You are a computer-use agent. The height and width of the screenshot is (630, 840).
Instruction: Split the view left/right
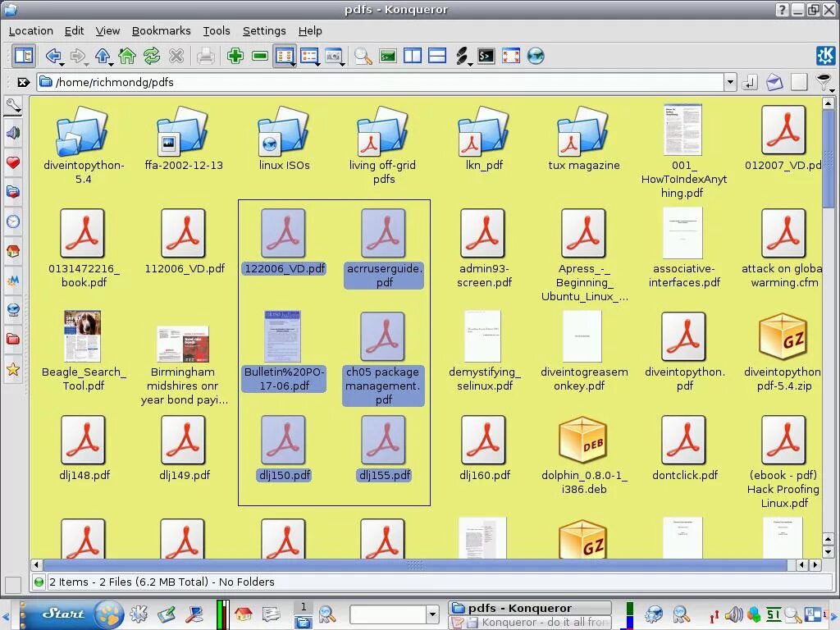pyautogui.click(x=413, y=56)
